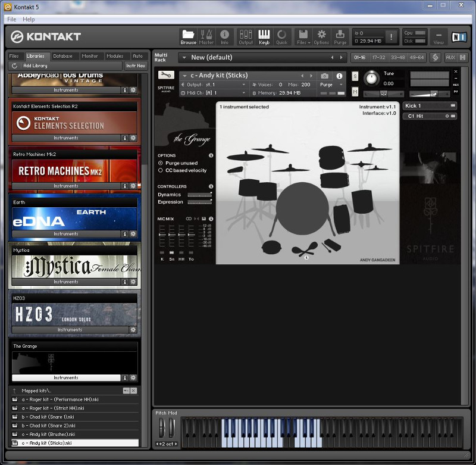Show the Info pane
The height and width of the screenshot is (465, 476).
tap(225, 37)
